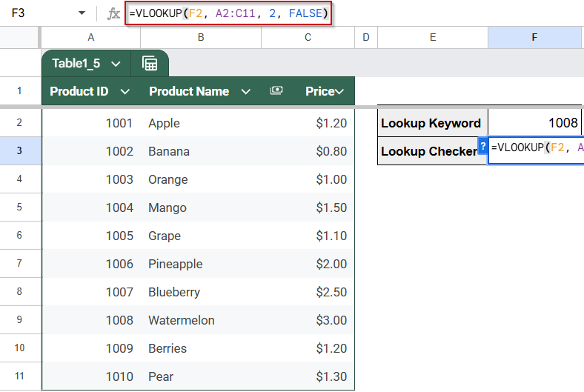Select column E header
The height and width of the screenshot is (392, 584).
click(433, 37)
